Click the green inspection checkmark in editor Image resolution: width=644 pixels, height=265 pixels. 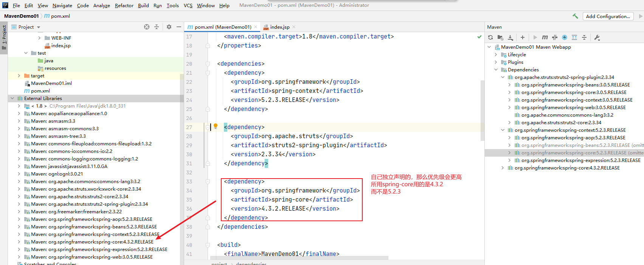coord(480,37)
